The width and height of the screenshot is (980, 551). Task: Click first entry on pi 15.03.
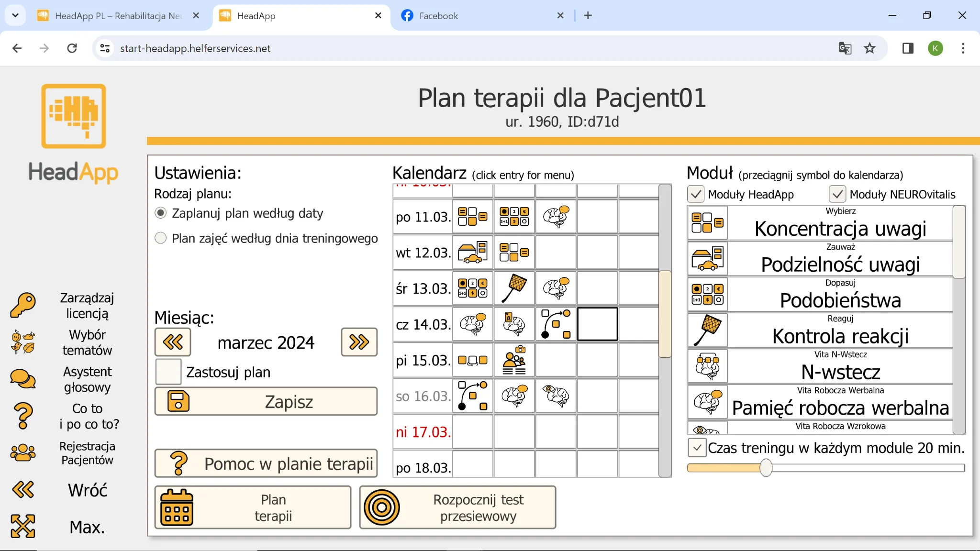click(473, 360)
